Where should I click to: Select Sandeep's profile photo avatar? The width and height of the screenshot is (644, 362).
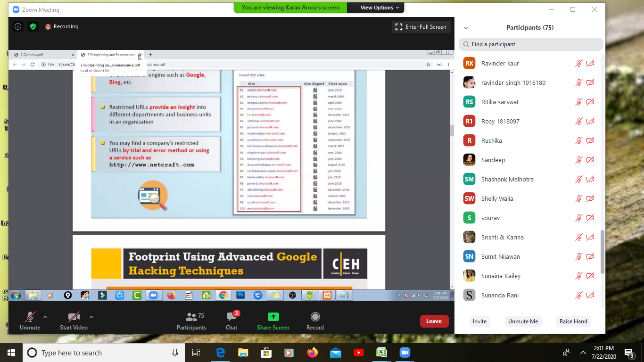(x=469, y=160)
